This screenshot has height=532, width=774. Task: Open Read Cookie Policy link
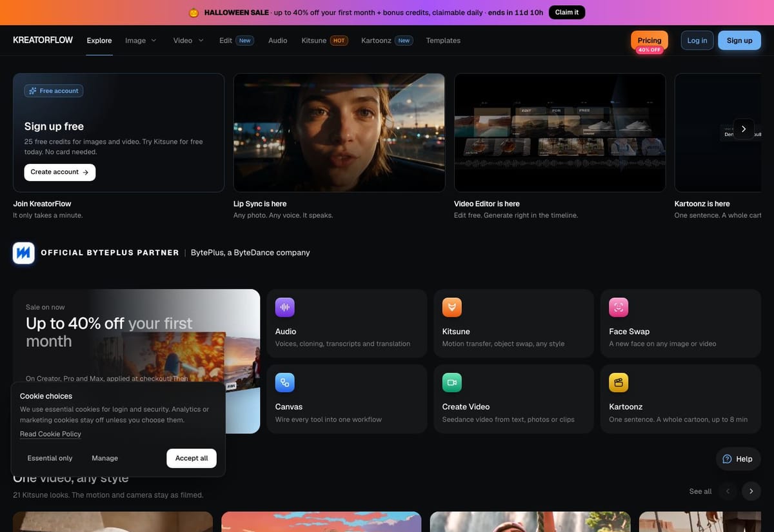[x=50, y=434]
